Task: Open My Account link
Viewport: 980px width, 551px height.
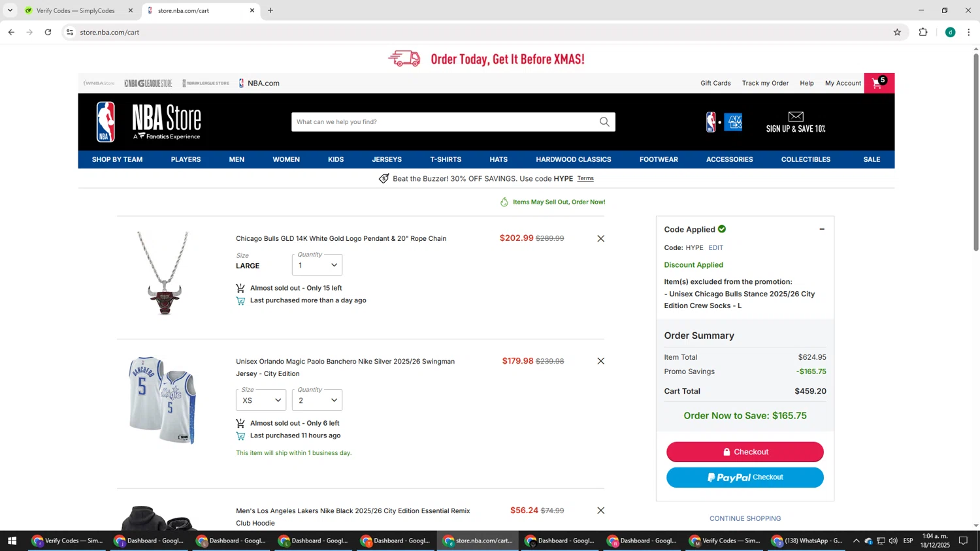Action: [843, 83]
